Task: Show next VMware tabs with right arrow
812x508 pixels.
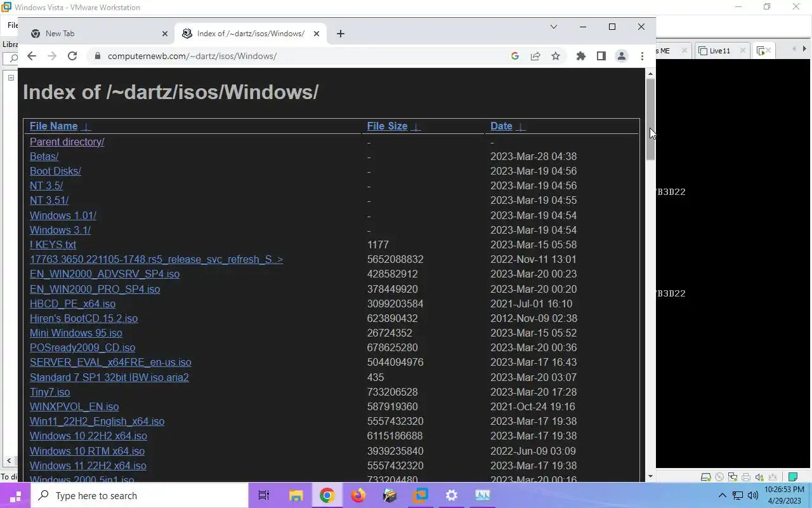Action: [x=804, y=49]
